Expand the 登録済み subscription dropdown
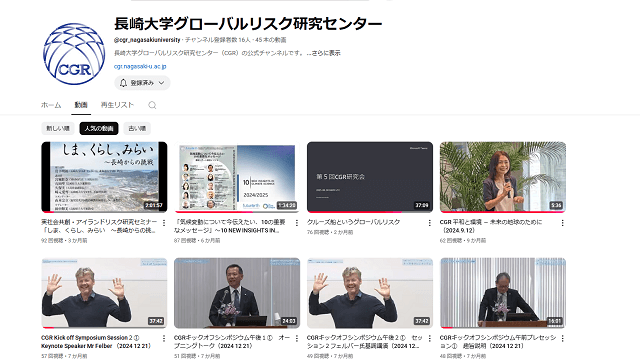The height and width of the screenshot is (360, 640). click(142, 83)
